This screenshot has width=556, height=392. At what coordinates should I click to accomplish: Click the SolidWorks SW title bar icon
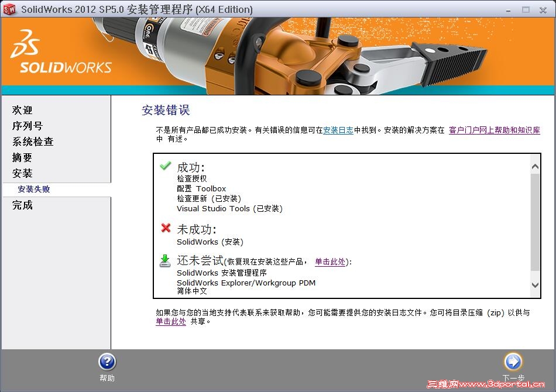pos(9,9)
